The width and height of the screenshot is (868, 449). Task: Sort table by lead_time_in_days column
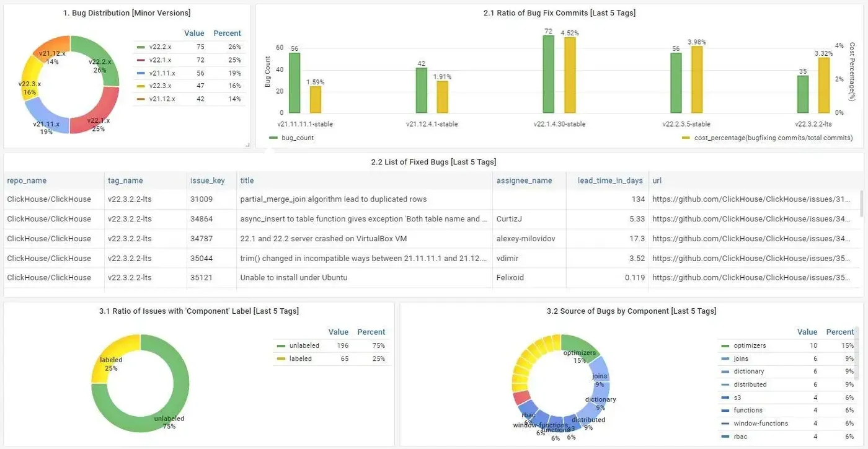[x=610, y=180]
